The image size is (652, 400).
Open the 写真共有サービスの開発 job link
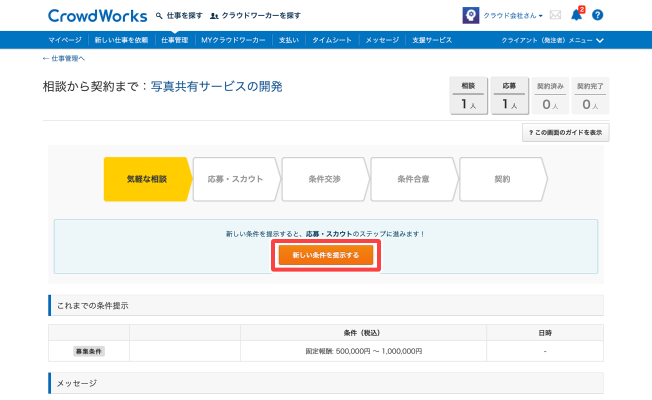click(x=216, y=87)
